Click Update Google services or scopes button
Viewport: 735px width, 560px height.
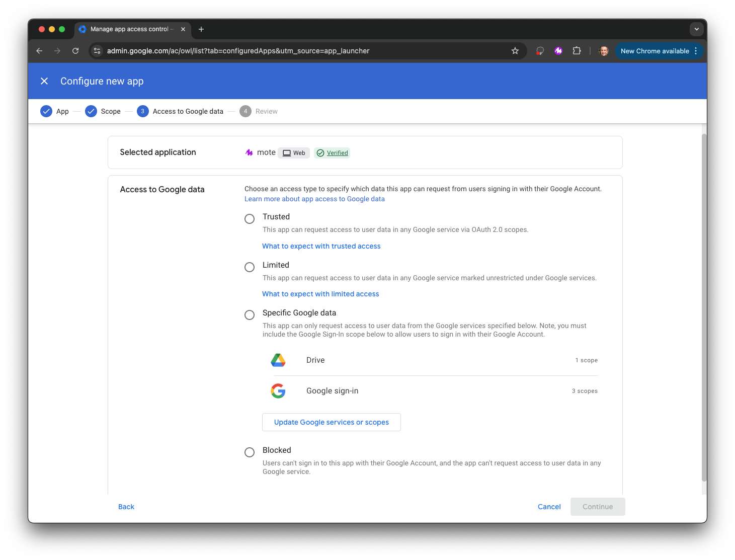point(332,422)
